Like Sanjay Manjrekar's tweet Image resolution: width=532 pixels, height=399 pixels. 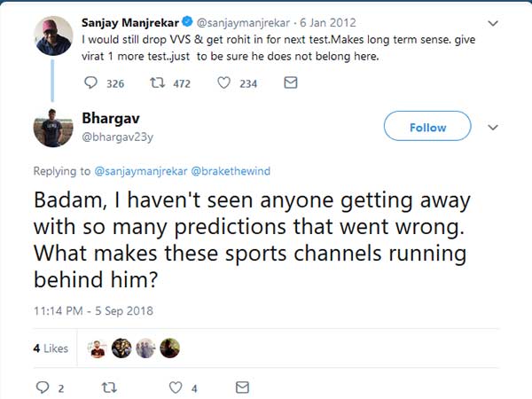coord(224,83)
